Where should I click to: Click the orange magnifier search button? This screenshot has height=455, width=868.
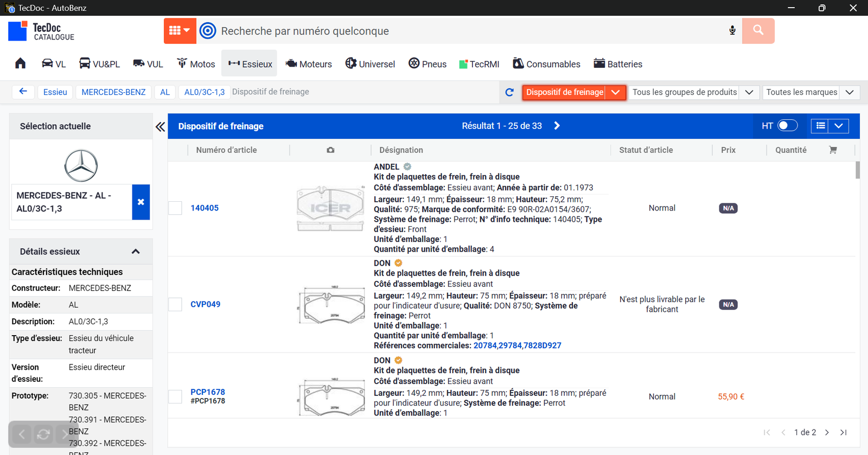coord(758,31)
